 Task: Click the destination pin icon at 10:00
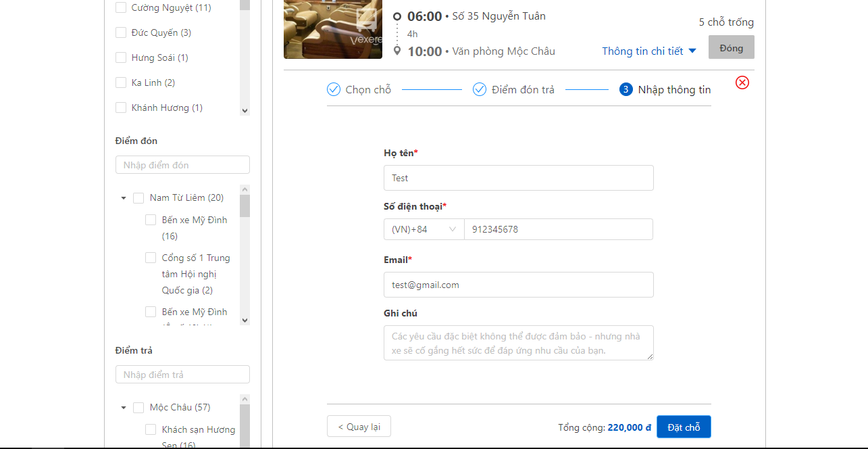click(397, 51)
